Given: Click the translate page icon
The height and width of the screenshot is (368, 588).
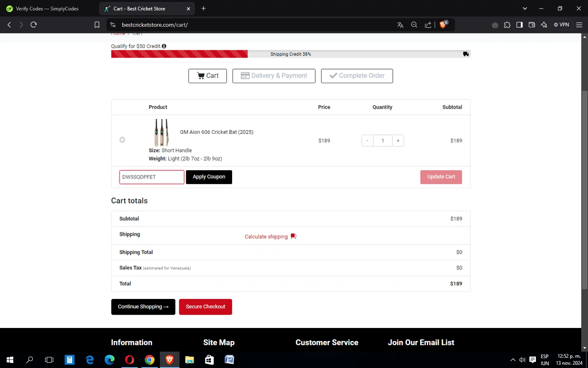Looking at the screenshot, I should pos(400,25).
